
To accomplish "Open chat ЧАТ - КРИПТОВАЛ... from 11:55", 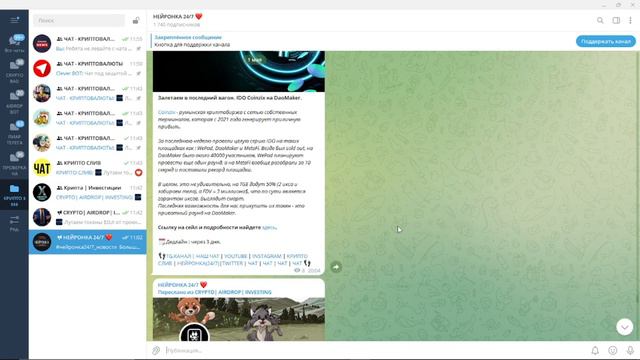I will [87, 44].
